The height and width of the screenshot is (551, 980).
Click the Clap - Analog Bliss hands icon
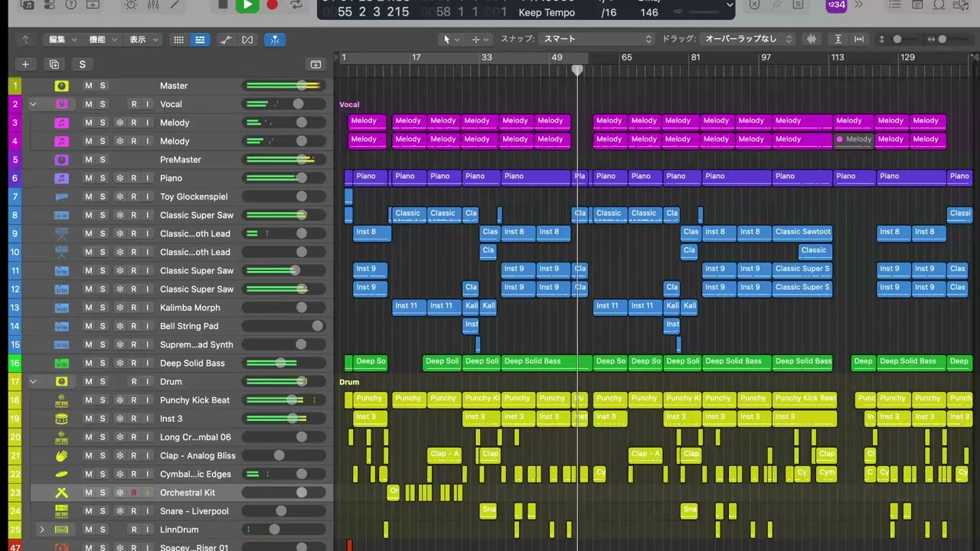[61, 456]
